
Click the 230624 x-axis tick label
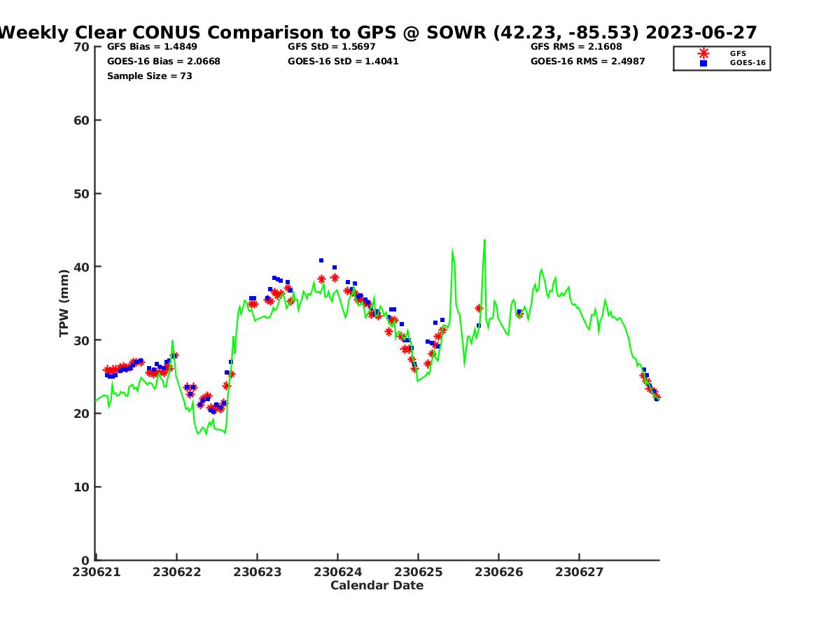(x=337, y=572)
